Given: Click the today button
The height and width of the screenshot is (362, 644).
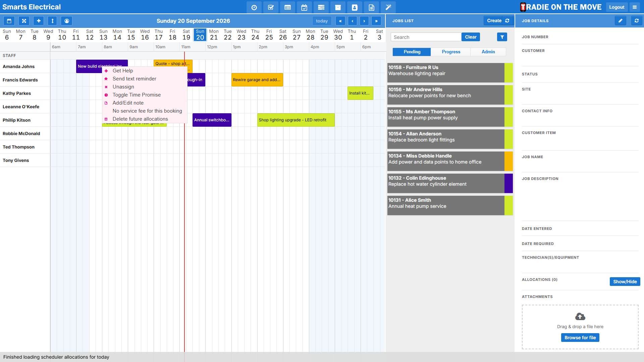Looking at the screenshot, I should (x=322, y=21).
